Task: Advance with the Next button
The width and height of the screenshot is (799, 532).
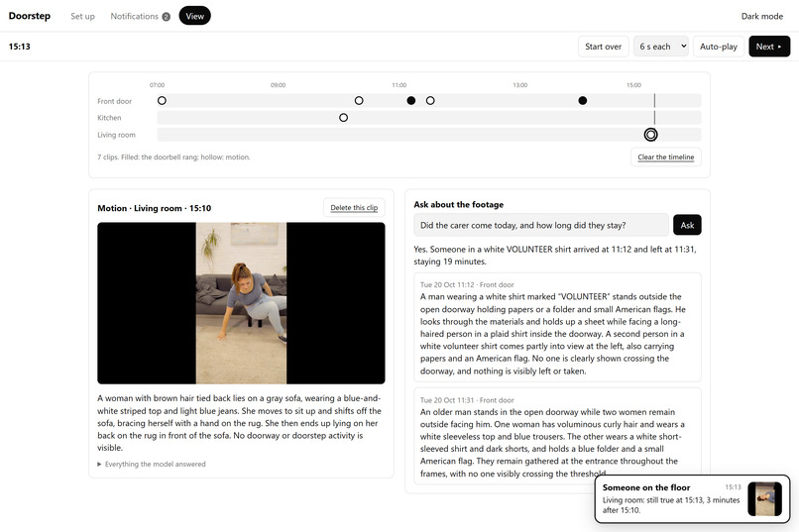Action: [x=769, y=47]
